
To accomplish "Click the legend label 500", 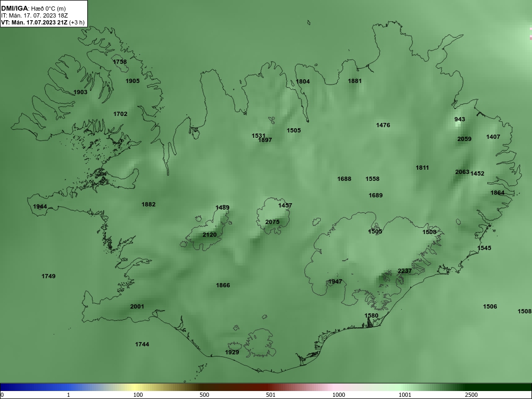I will (204, 395).
